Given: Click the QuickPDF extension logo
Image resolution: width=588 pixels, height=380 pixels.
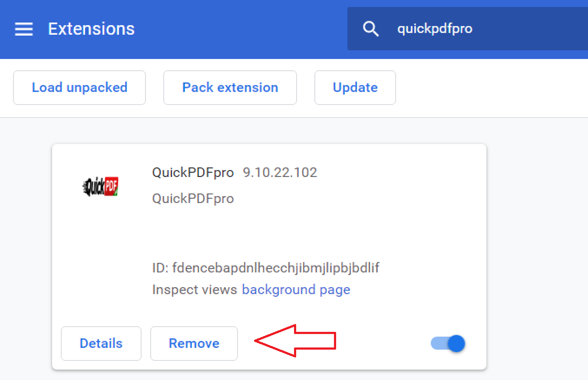Looking at the screenshot, I should pos(101,187).
